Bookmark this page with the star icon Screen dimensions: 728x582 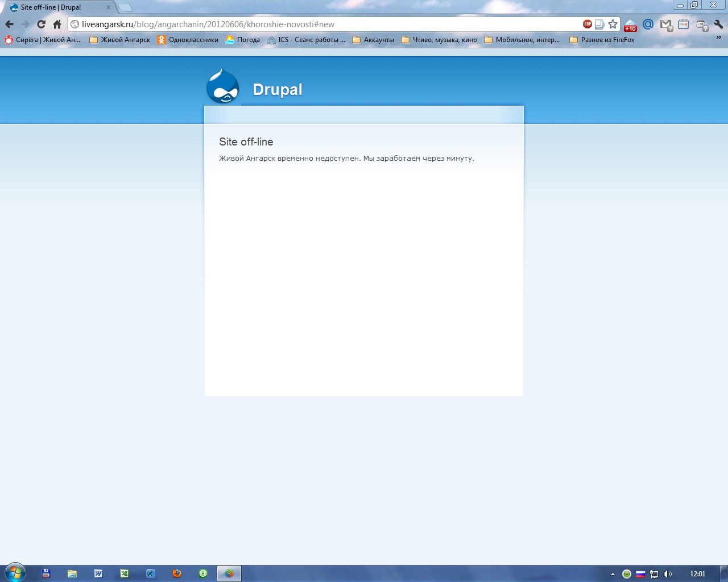(x=613, y=24)
